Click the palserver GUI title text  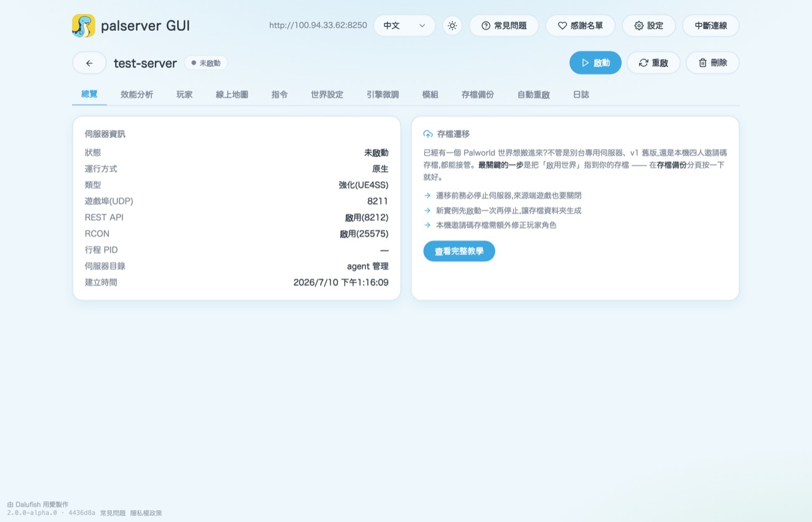coord(145,26)
